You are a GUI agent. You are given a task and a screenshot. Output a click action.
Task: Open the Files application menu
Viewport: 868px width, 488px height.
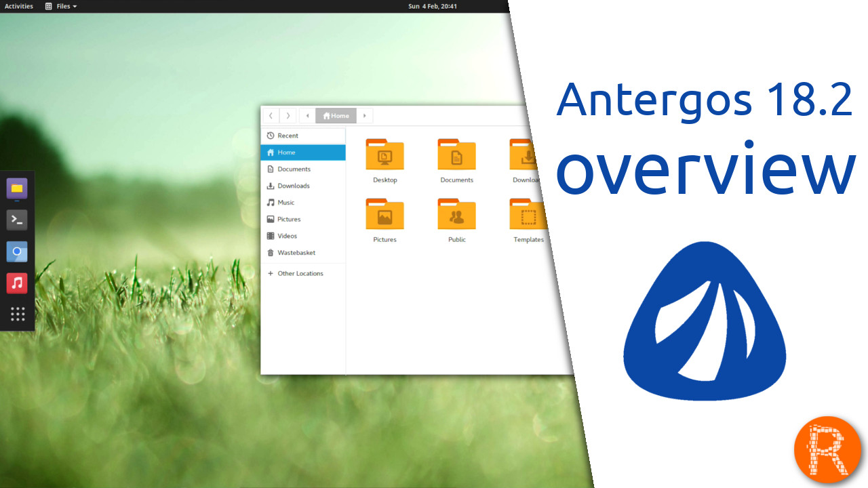61,6
